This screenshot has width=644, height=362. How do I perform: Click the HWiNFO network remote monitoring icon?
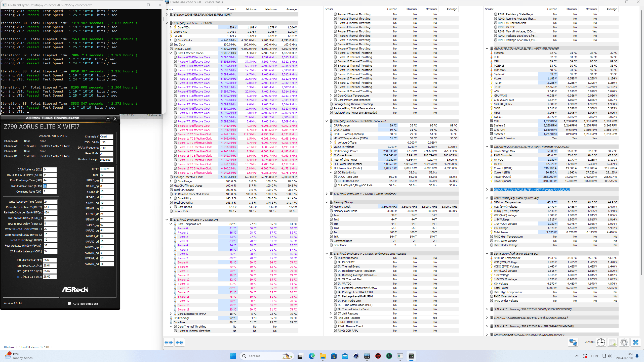click(573, 342)
